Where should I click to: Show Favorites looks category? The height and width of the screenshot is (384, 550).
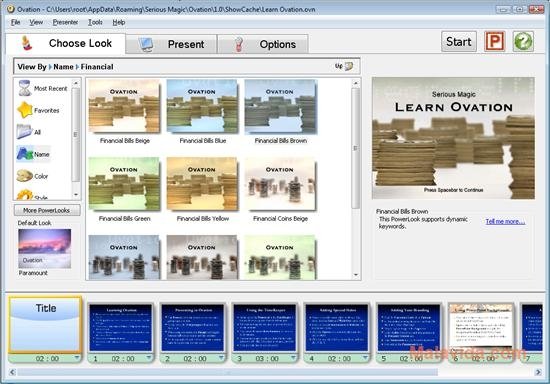click(x=39, y=110)
